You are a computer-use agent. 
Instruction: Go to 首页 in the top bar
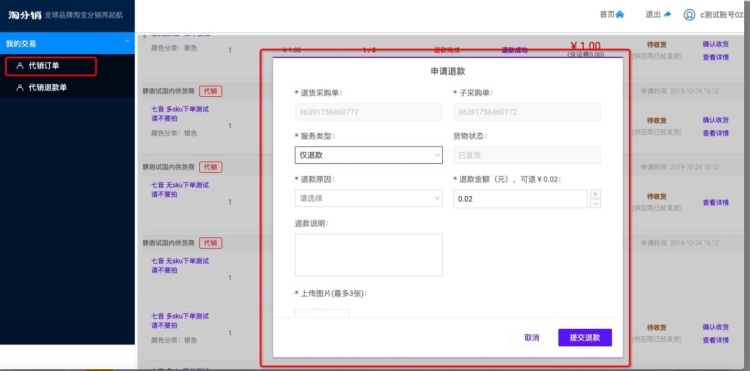[x=607, y=14]
